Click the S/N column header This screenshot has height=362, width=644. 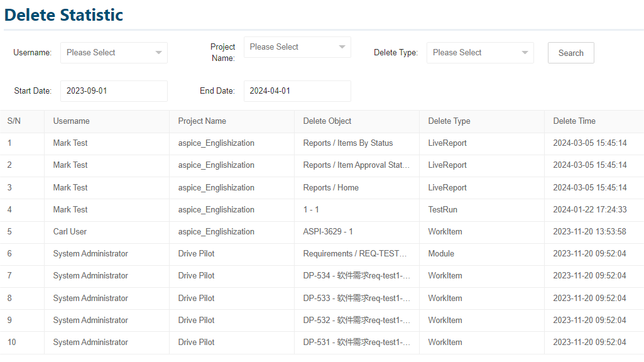tap(14, 121)
